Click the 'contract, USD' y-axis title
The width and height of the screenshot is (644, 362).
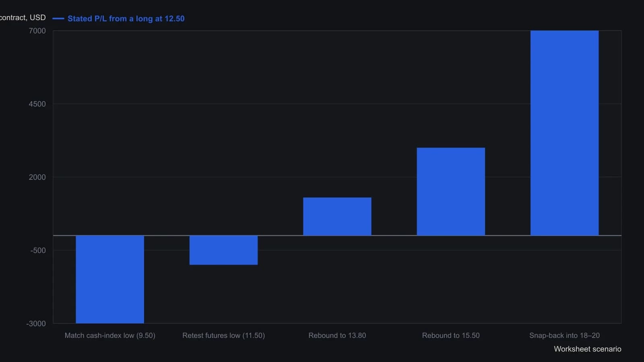(x=23, y=18)
